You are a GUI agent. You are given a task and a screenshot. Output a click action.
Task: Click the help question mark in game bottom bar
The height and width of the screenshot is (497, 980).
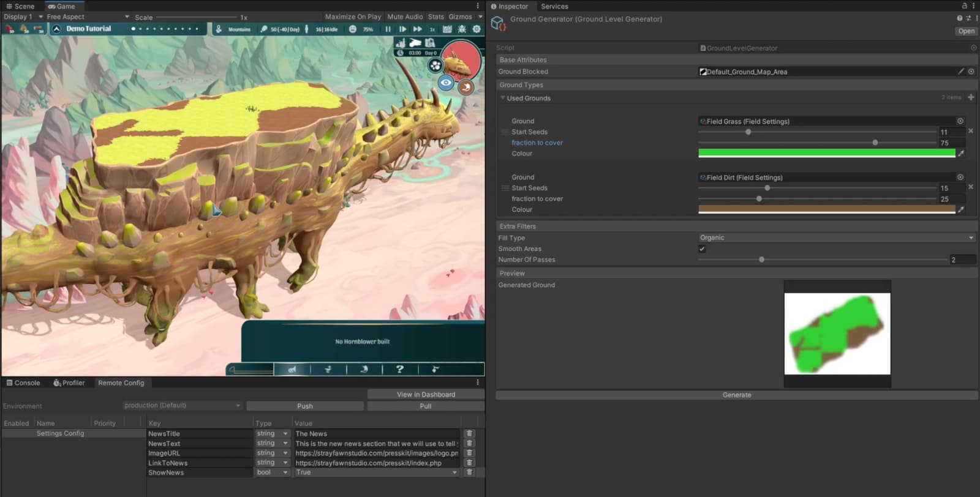click(400, 369)
